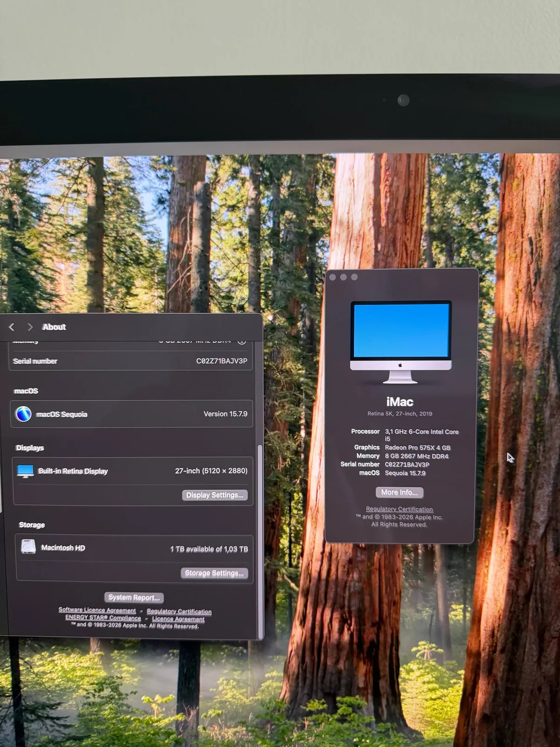Viewport: 560px width, 747px height.
Task: Click the Built-in Retina Display label
Action: 73,472
